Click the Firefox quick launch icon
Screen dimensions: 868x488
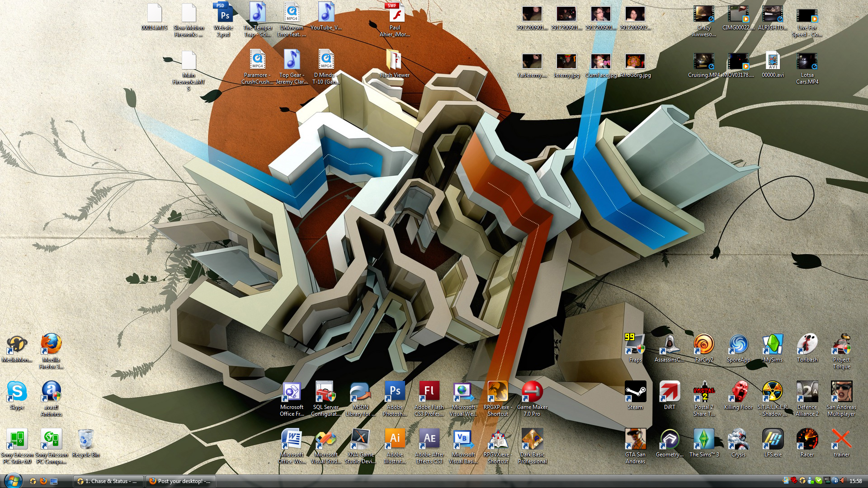(x=43, y=481)
